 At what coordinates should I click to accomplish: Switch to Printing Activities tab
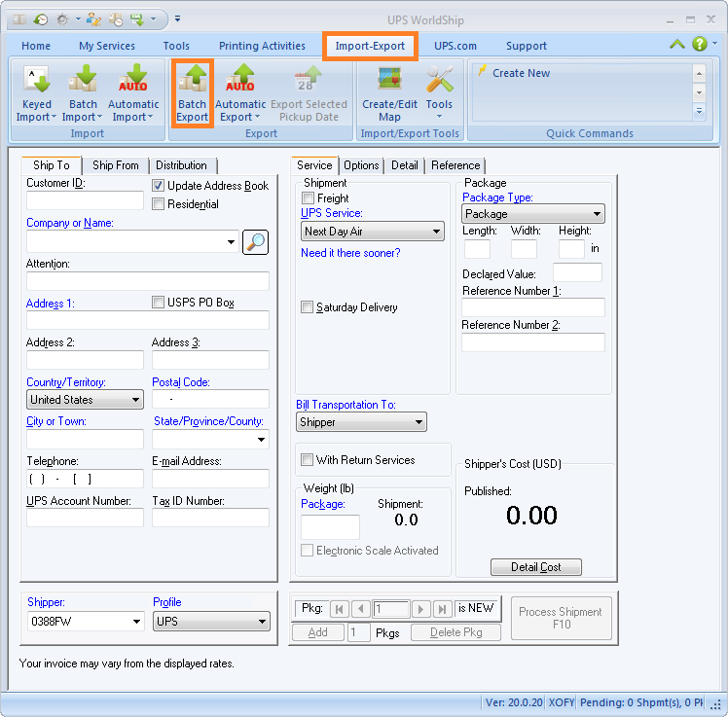click(x=262, y=46)
